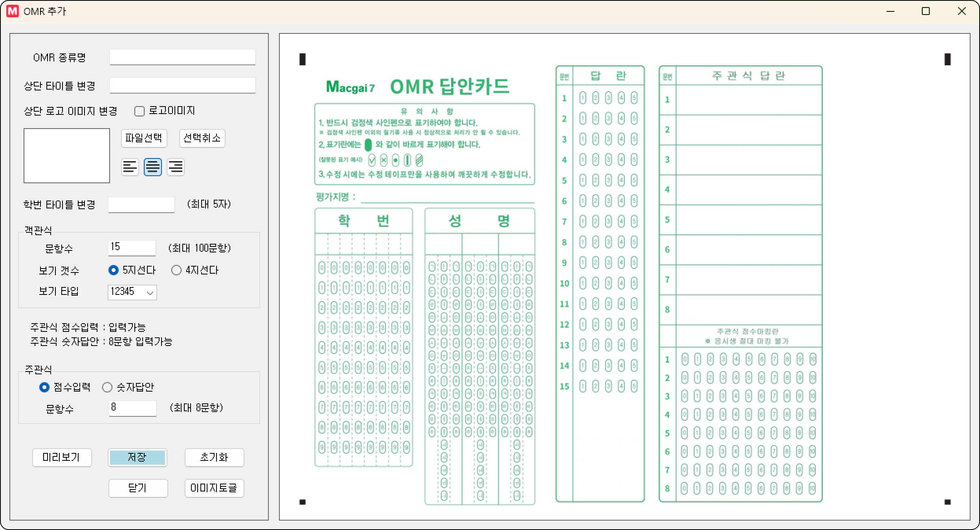Select the 4지선다 radio option
The image size is (980, 530).
click(176, 270)
